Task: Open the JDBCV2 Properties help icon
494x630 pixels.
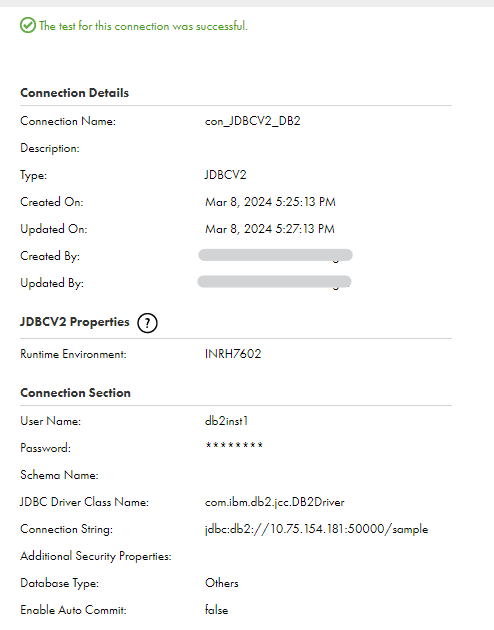Action: (147, 323)
